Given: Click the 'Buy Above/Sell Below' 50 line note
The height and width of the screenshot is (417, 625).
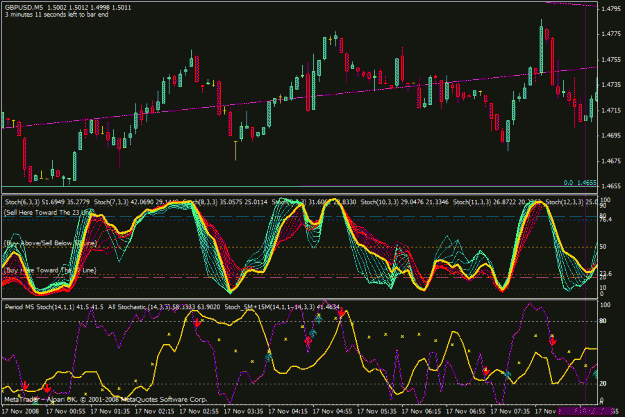Looking at the screenshot, I should (x=50, y=243).
